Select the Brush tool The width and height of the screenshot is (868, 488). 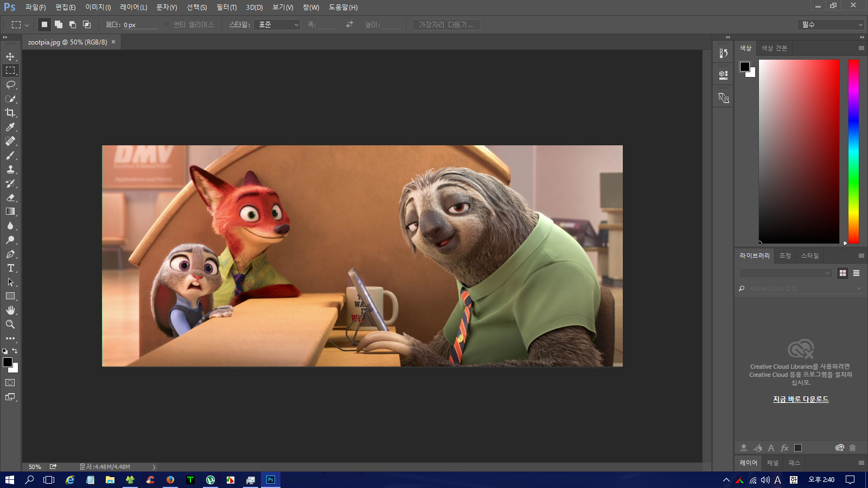[x=10, y=155]
